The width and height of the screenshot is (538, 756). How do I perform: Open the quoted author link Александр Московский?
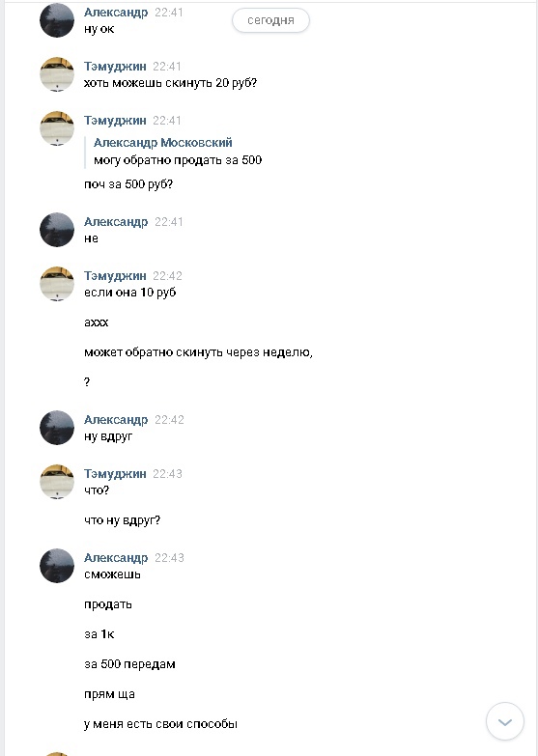click(163, 143)
